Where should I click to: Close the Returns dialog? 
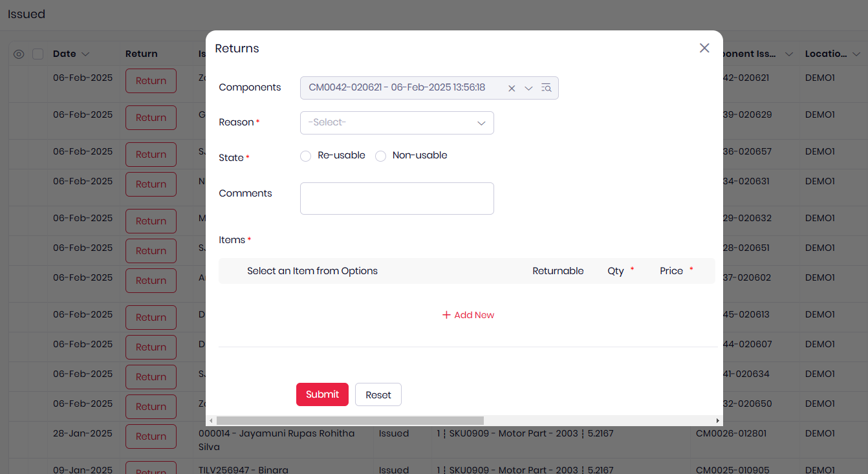(704, 48)
